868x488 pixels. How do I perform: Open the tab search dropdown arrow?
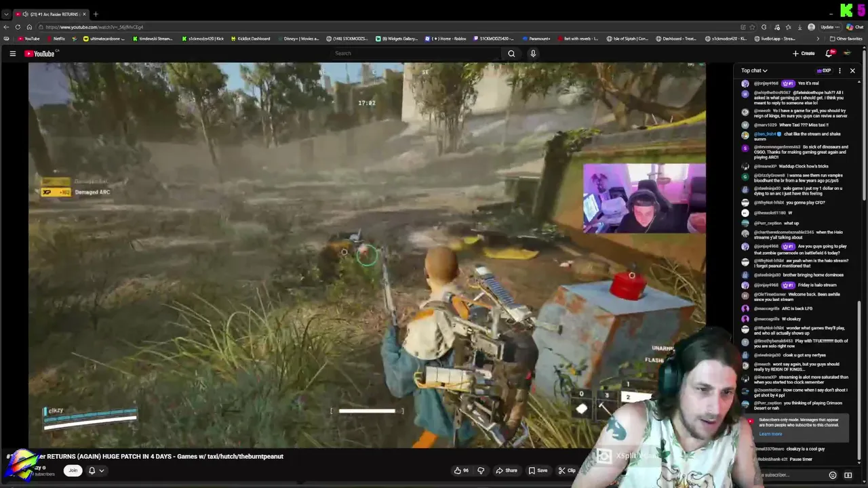pyautogui.click(x=6, y=14)
